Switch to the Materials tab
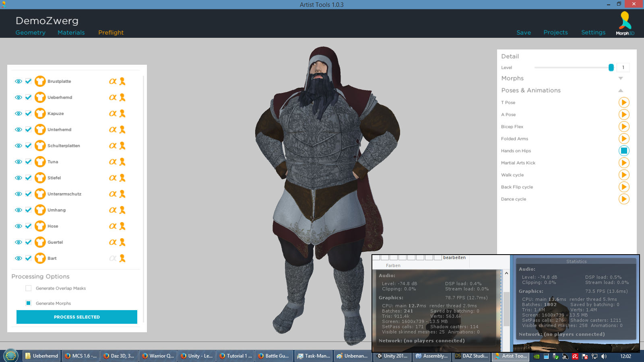 click(71, 33)
